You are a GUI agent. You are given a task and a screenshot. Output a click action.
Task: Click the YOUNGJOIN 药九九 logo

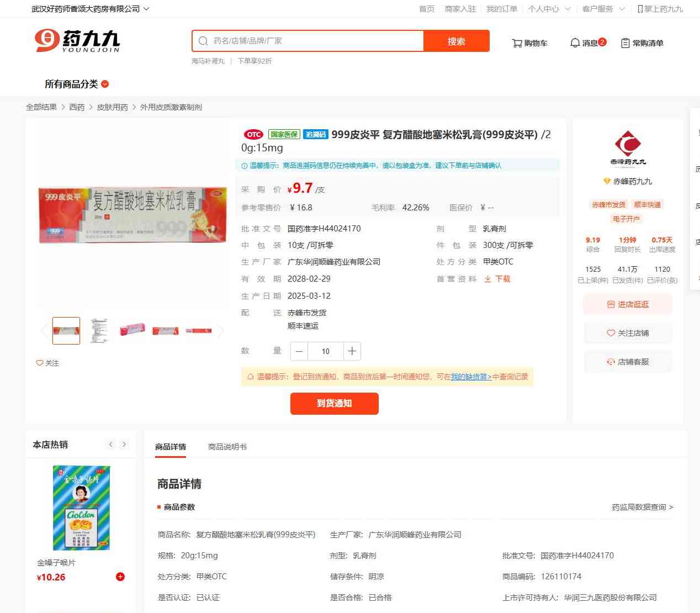(77, 41)
